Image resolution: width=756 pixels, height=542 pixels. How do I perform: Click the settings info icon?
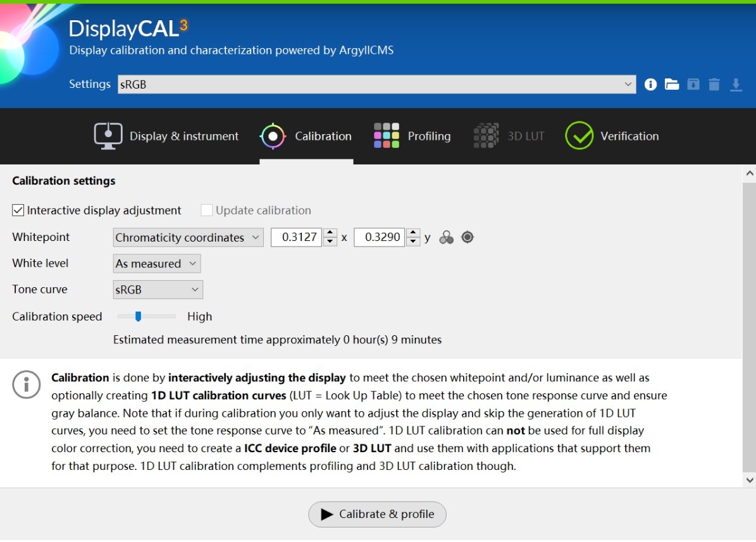click(650, 84)
